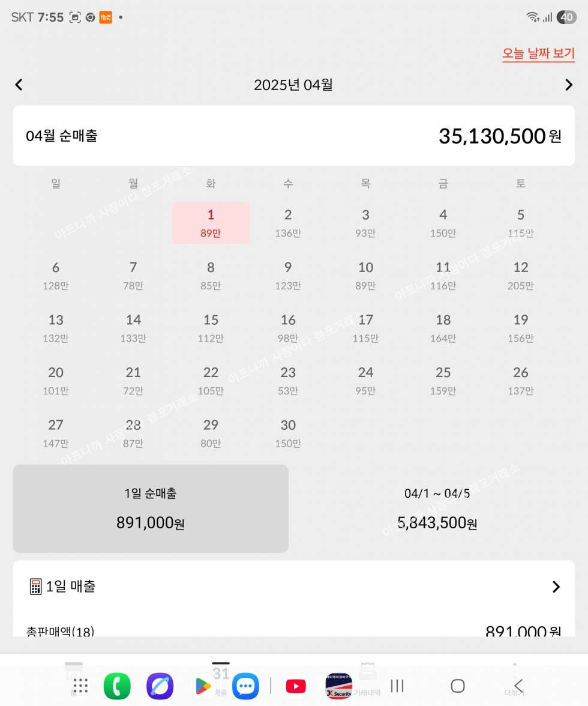This screenshot has height=706, width=588.
Task: Select the 1일 순매출 summary card
Action: [x=151, y=508]
